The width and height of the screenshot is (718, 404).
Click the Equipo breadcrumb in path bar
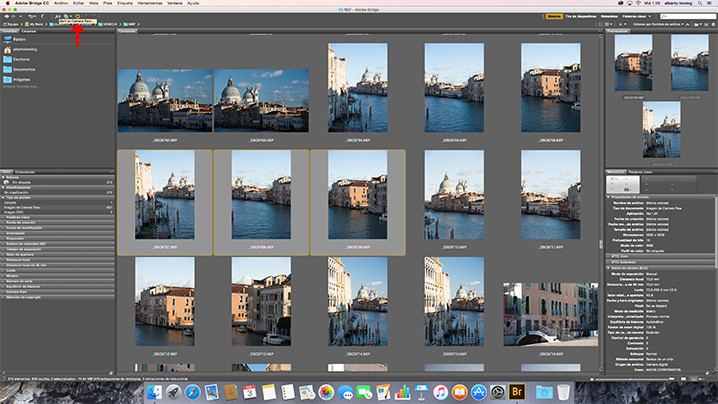[x=11, y=24]
